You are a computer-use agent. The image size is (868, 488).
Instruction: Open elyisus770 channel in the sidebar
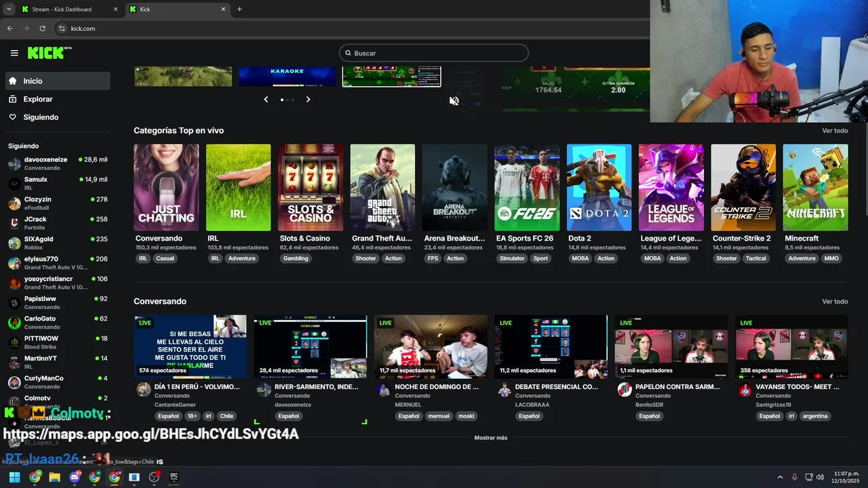click(x=58, y=263)
